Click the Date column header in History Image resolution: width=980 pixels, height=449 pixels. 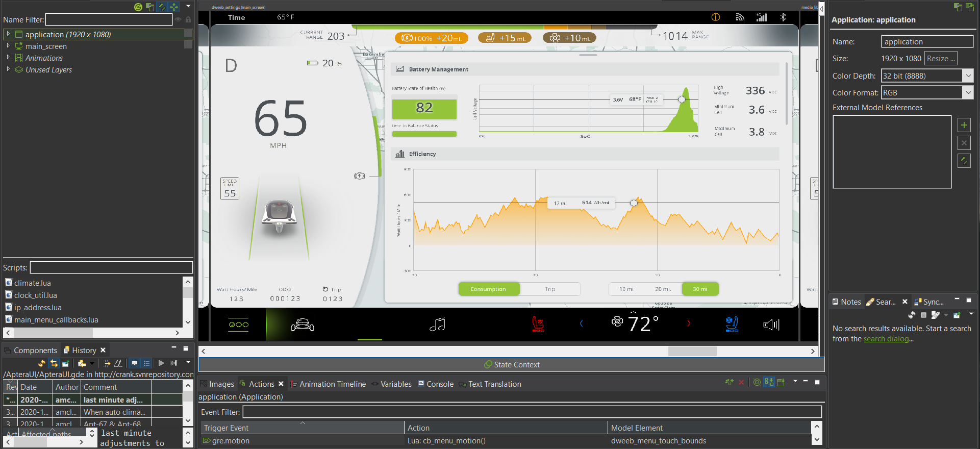[x=36, y=387]
